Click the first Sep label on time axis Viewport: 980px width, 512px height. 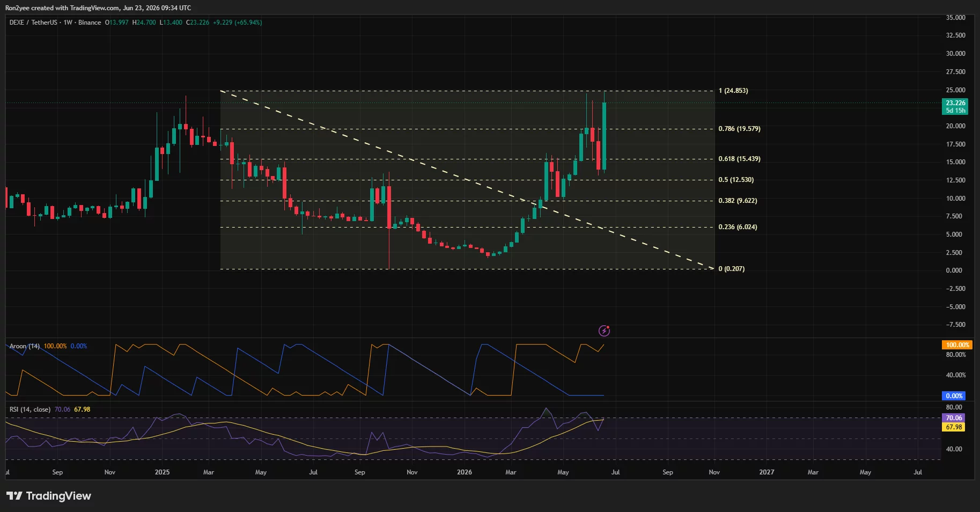(x=57, y=472)
